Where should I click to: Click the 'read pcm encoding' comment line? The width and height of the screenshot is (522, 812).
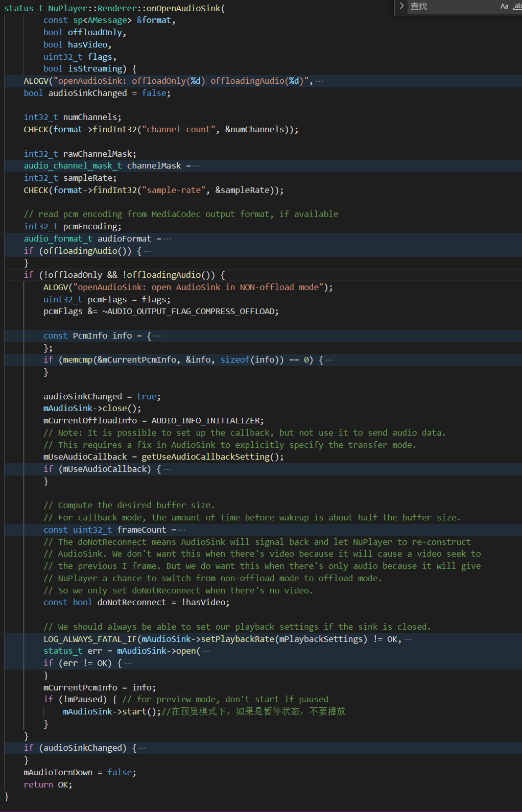(181, 214)
